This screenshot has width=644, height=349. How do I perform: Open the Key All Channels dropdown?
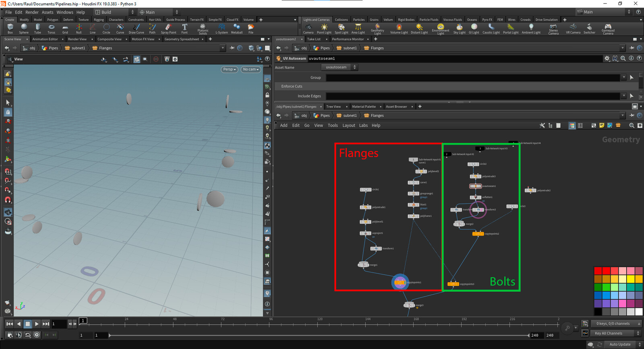[616, 333]
